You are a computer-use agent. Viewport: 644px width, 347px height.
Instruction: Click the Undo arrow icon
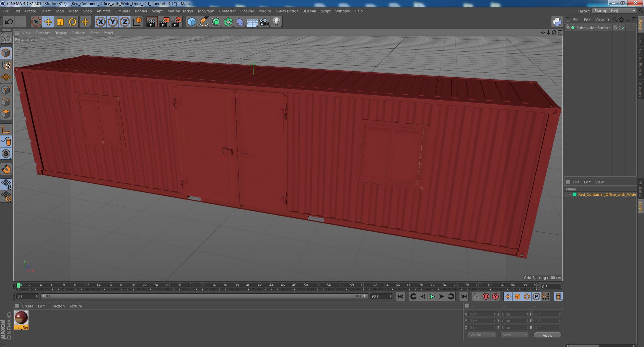tap(9, 22)
